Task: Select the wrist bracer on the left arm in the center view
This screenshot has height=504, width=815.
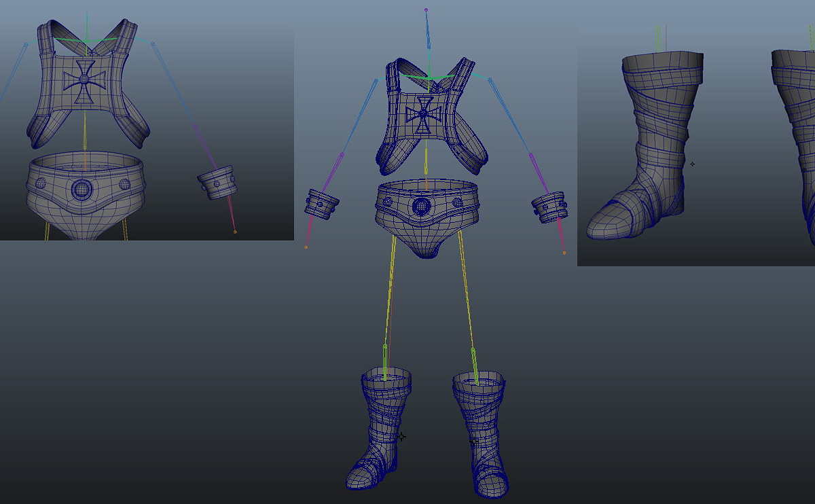Action: pyautogui.click(x=321, y=204)
